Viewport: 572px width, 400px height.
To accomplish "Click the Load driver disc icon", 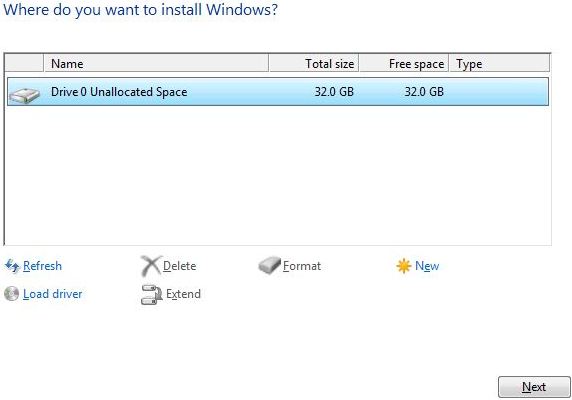I will [12, 294].
